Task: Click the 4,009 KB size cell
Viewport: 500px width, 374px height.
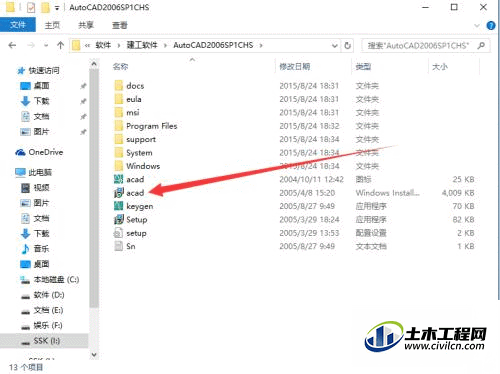Action: point(458,193)
